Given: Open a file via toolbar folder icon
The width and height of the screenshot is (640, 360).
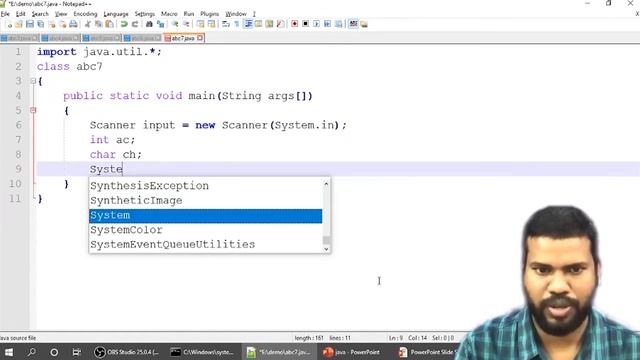Looking at the screenshot, I should (19, 24).
